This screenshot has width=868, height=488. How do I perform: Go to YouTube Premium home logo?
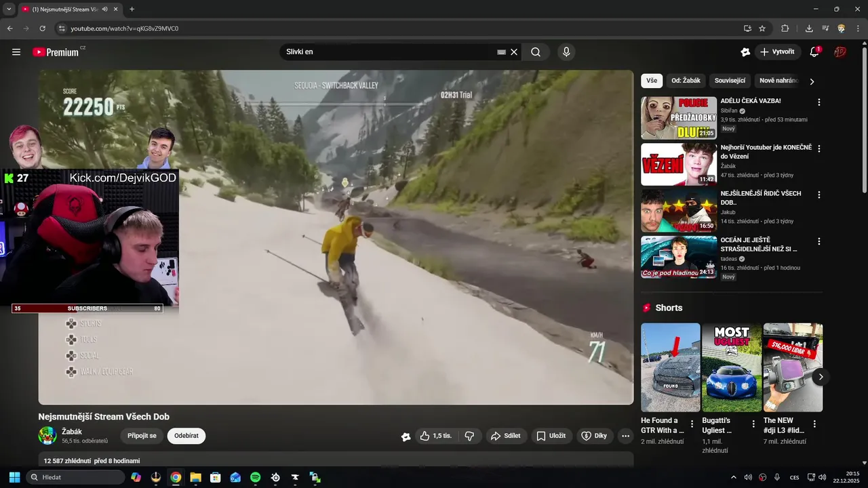pos(56,52)
